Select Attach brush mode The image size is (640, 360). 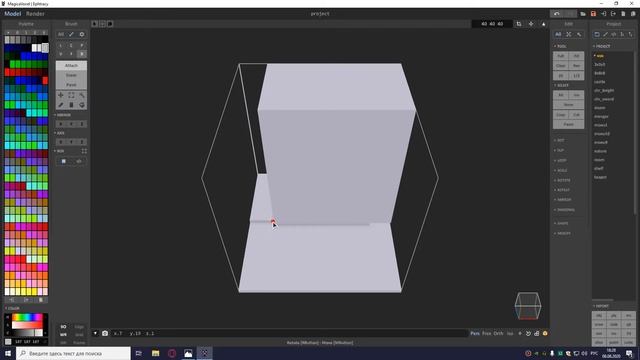click(71, 65)
